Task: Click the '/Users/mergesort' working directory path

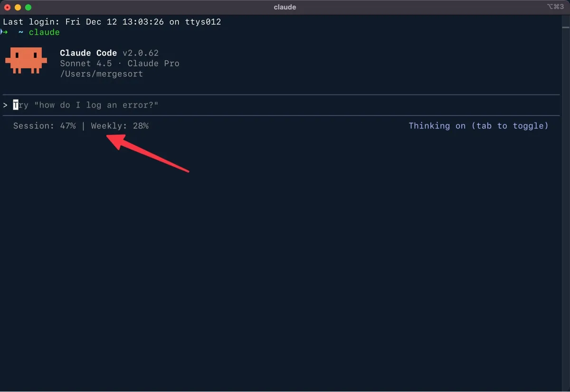Action: pos(101,74)
